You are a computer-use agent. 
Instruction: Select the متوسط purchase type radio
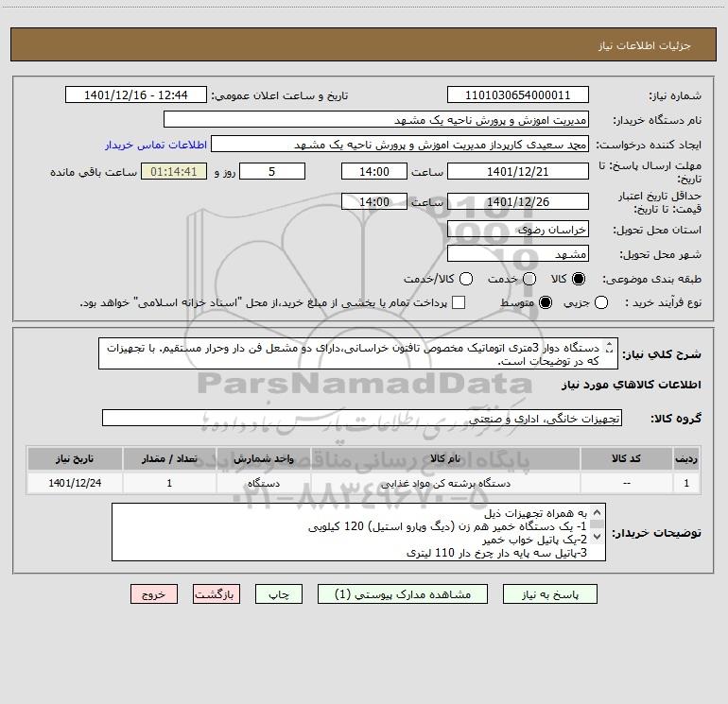click(x=546, y=302)
